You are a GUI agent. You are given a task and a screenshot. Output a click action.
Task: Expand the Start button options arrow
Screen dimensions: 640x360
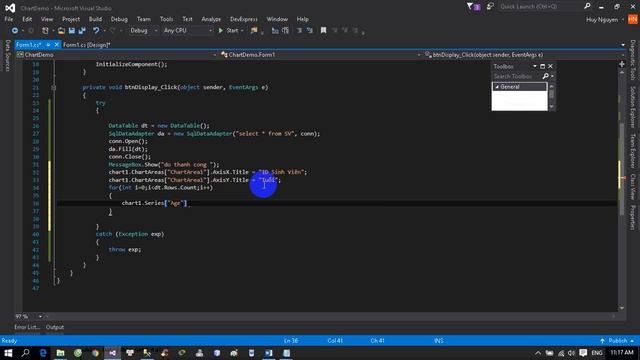[242, 31]
